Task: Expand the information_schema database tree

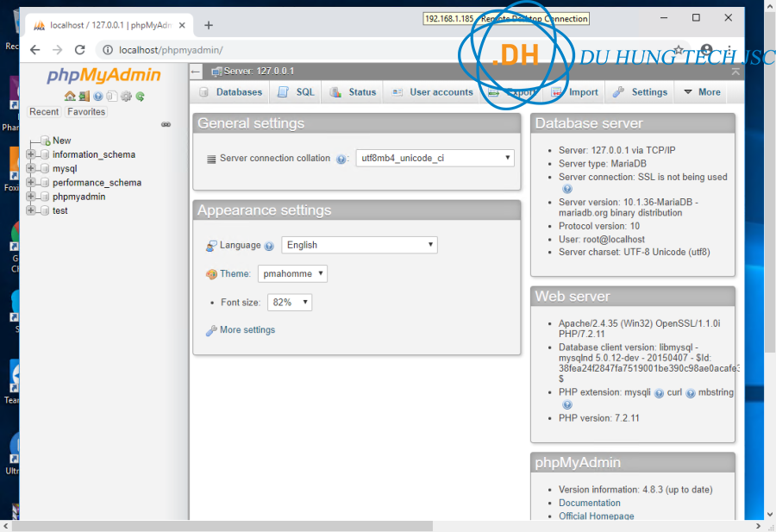Action: pos(31,155)
